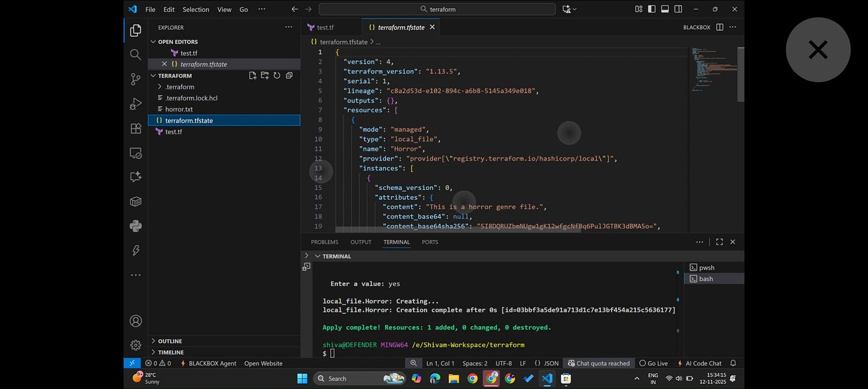Collapse all folders in explorer
This screenshot has width=868, height=389.
point(289,76)
